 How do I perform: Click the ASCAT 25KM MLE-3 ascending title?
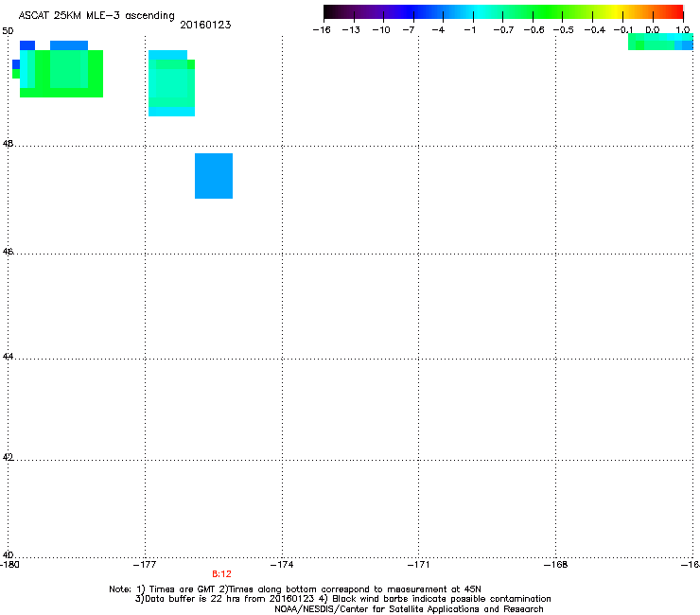click(x=96, y=16)
